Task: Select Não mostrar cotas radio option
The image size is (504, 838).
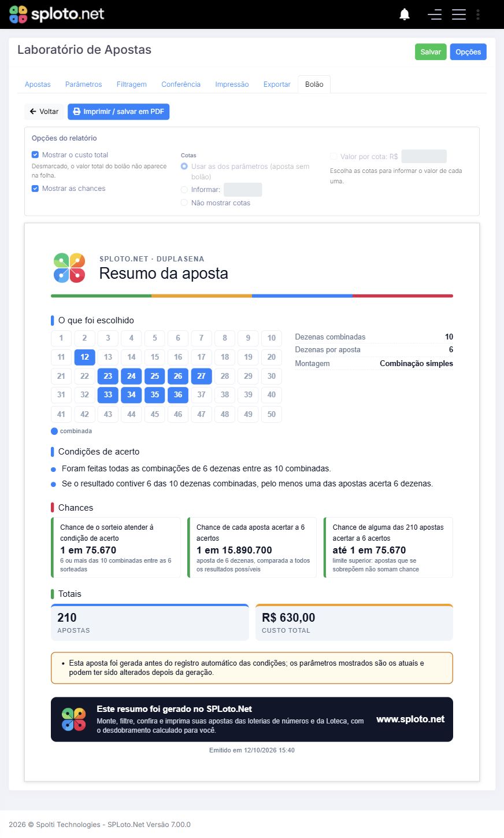Action: pos(184,203)
